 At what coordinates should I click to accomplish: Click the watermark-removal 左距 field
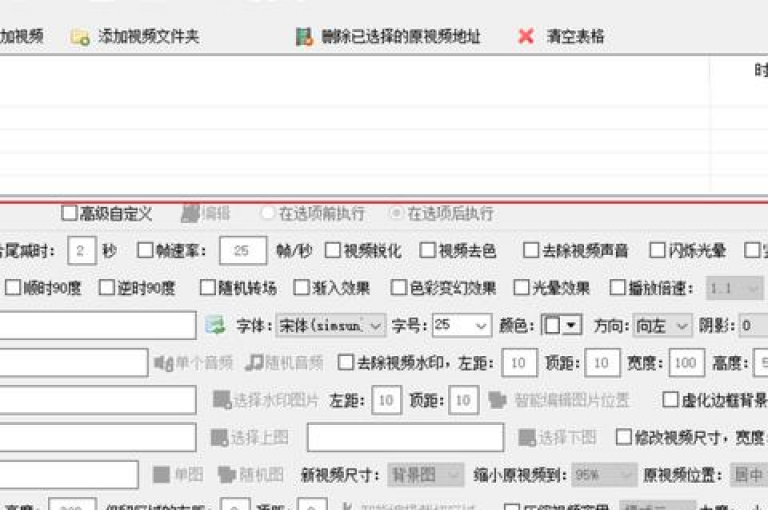pos(519,363)
